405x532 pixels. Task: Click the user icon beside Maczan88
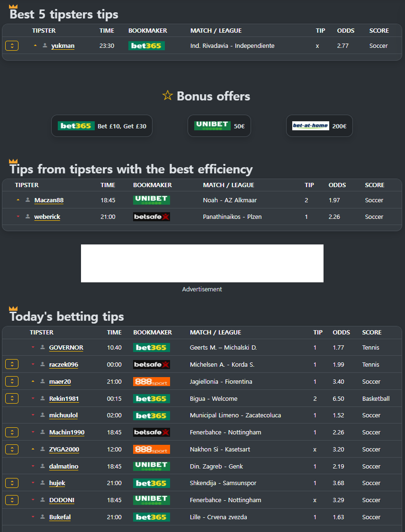coord(28,200)
